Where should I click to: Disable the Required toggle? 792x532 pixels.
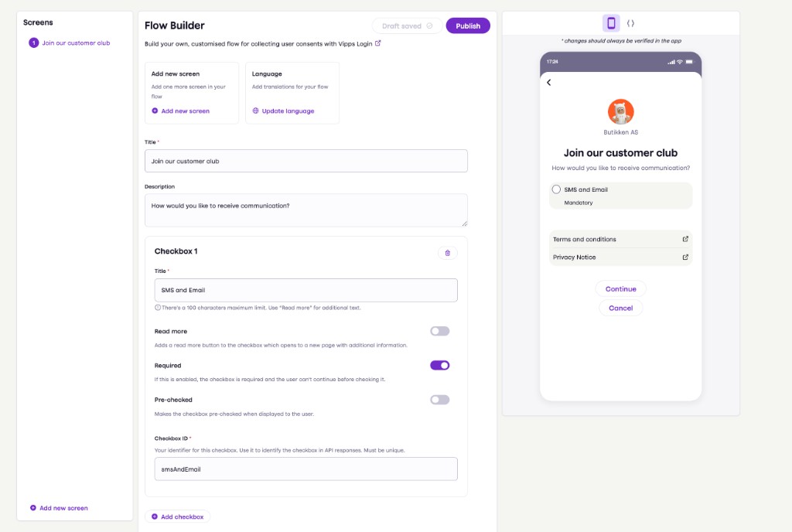point(439,364)
